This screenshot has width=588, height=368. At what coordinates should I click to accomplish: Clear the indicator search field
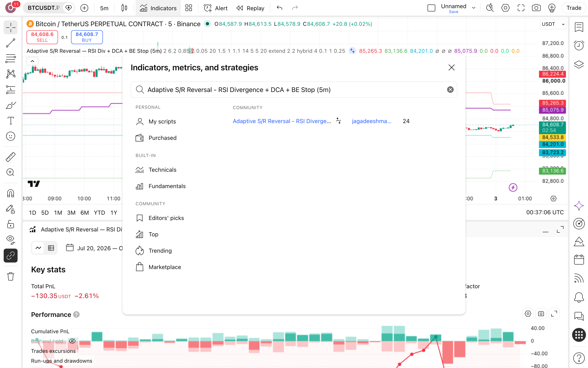pos(450,90)
